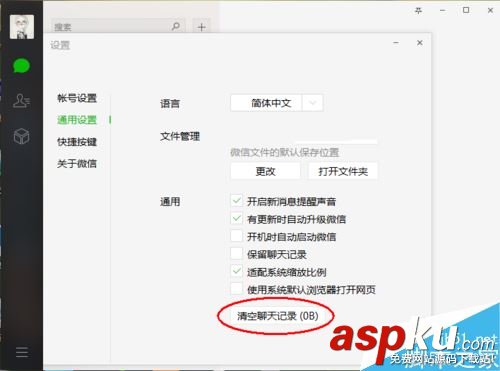Click the 打开文件夹 button

[343, 171]
